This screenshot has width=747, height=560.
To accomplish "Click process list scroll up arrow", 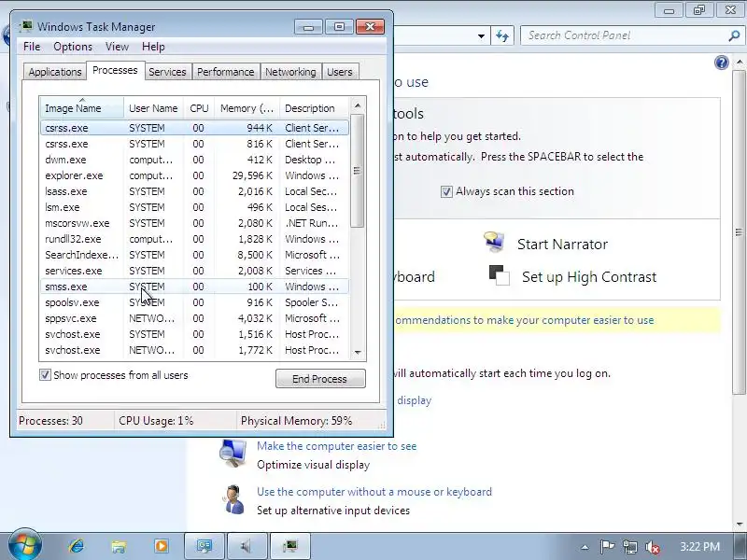I will 358,105.
